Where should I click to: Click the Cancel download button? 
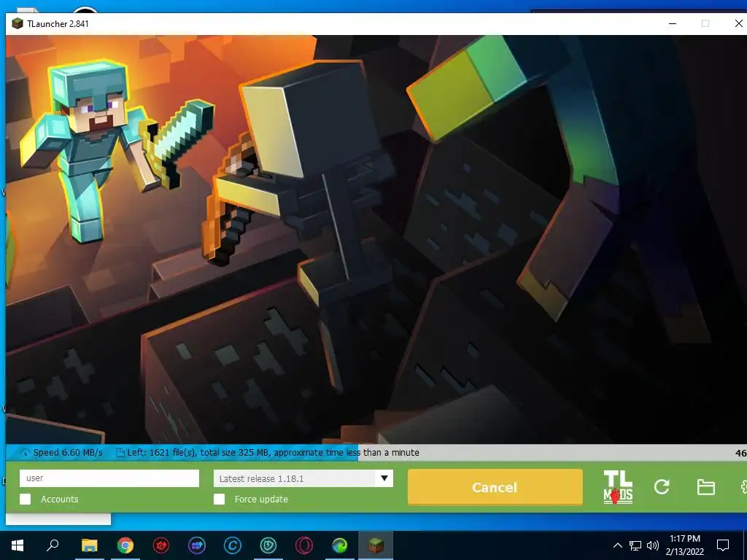(x=495, y=487)
